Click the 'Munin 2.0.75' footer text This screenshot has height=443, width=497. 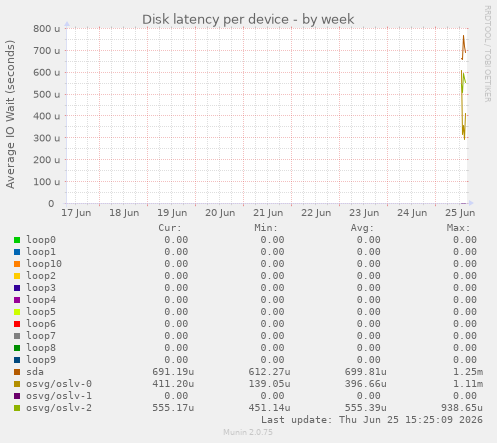click(x=248, y=432)
